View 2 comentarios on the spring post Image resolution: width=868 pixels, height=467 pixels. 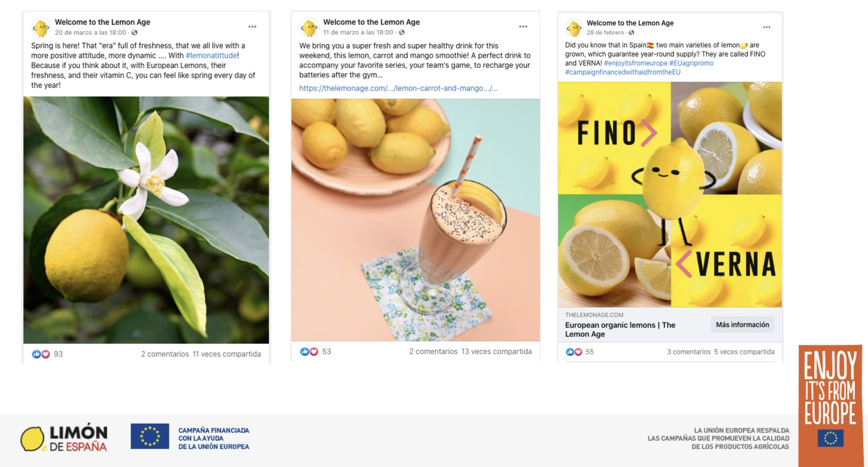[165, 354]
